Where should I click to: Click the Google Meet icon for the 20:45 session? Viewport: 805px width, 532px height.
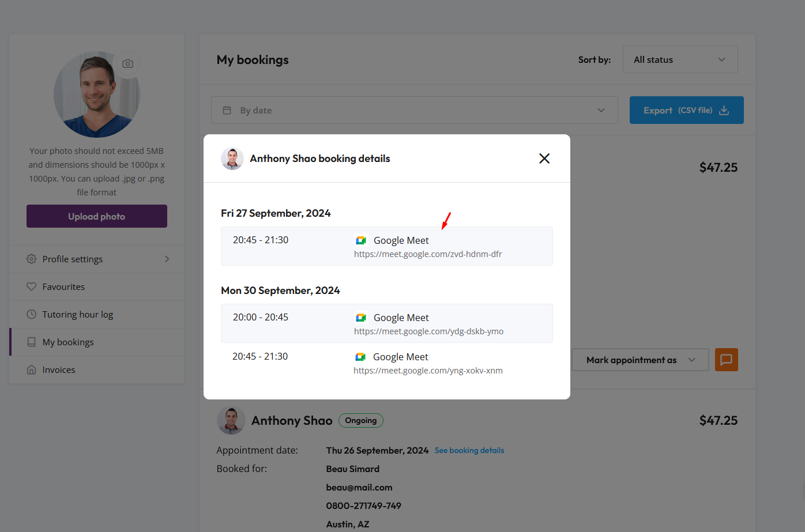[360, 240]
